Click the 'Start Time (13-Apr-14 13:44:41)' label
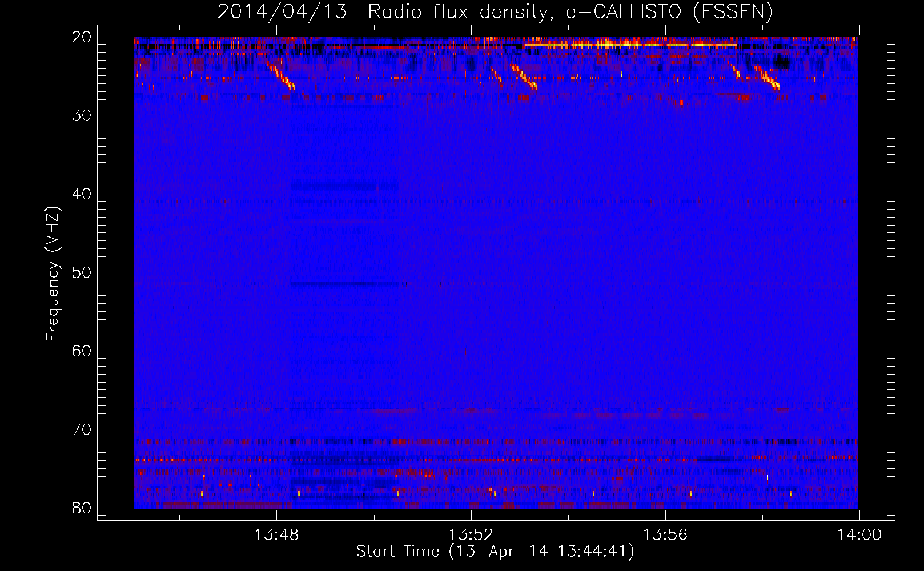The width and height of the screenshot is (924, 571). click(x=495, y=552)
